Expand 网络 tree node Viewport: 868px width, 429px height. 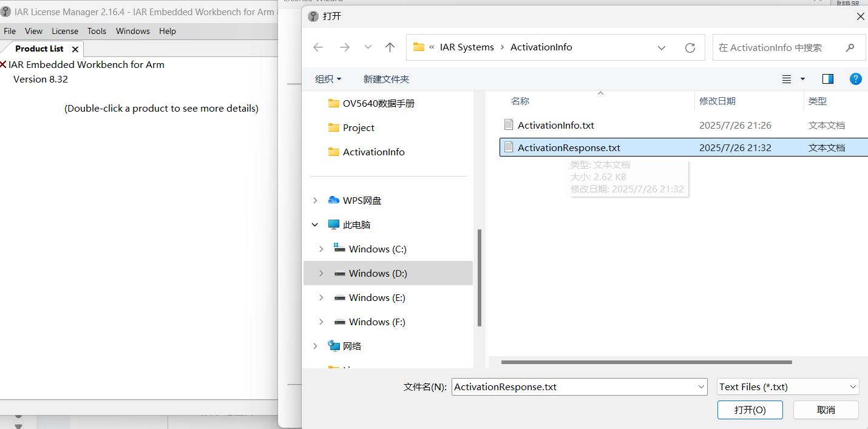click(x=314, y=346)
